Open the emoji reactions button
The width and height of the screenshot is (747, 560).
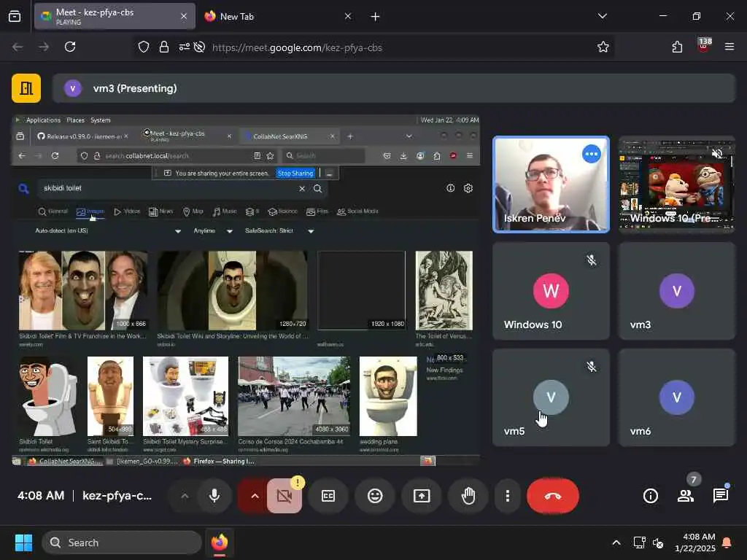pos(375,496)
